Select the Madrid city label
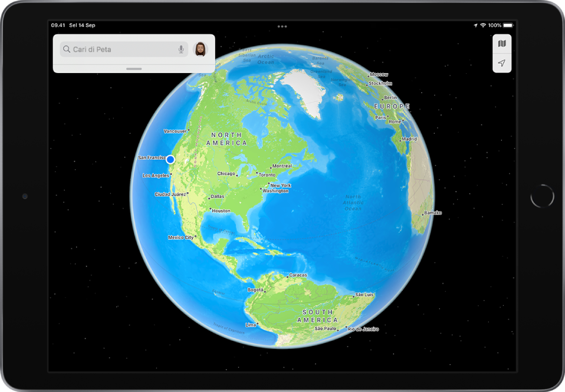565x392 pixels. pyautogui.click(x=409, y=139)
